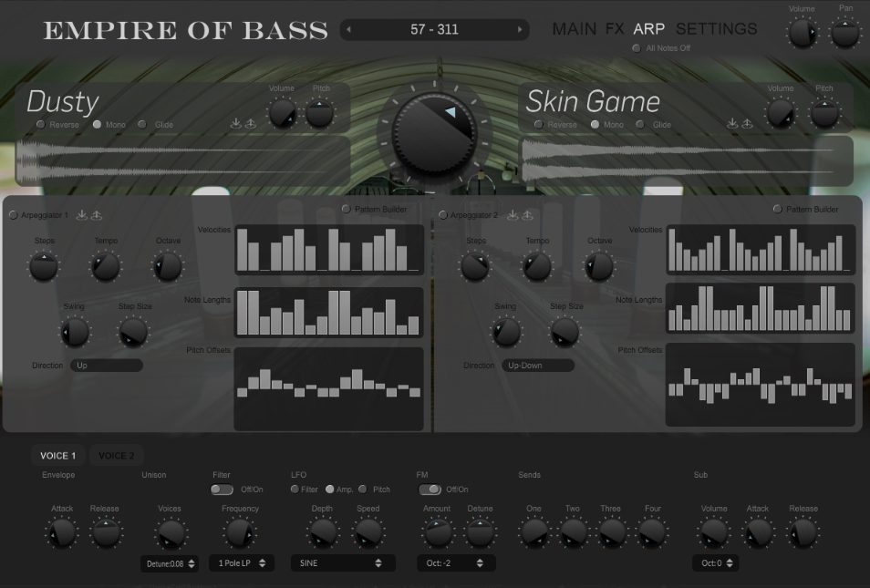Open the LFO waveform dropdown showing SINE

coord(342,563)
